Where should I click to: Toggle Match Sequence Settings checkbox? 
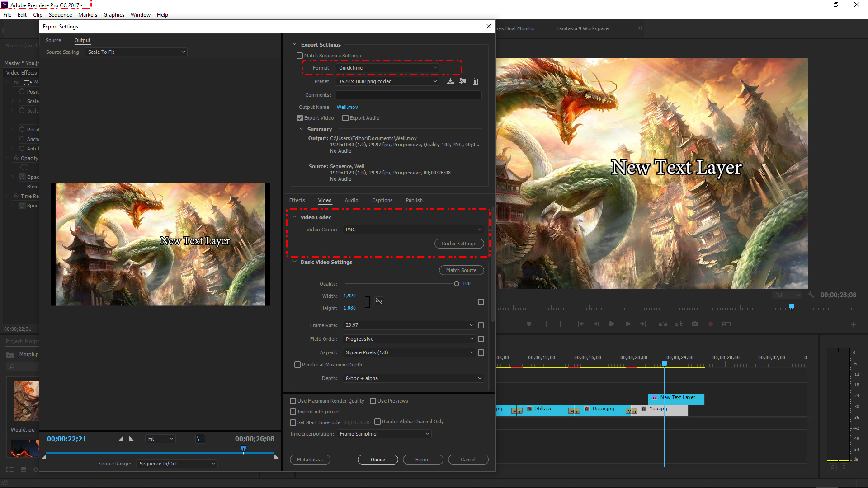pyautogui.click(x=300, y=56)
